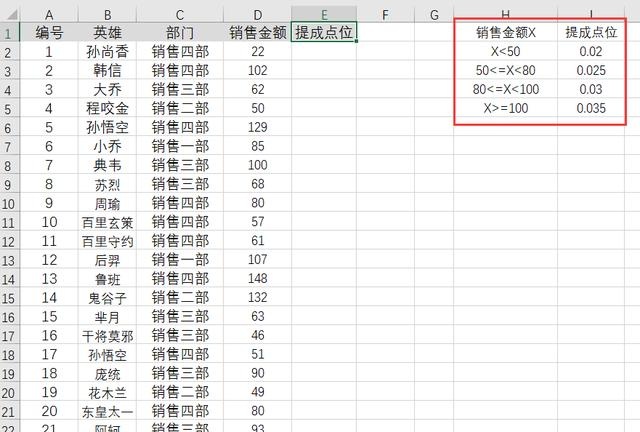Select the cell with name 东皇太一
The image size is (640, 432).
107,411
